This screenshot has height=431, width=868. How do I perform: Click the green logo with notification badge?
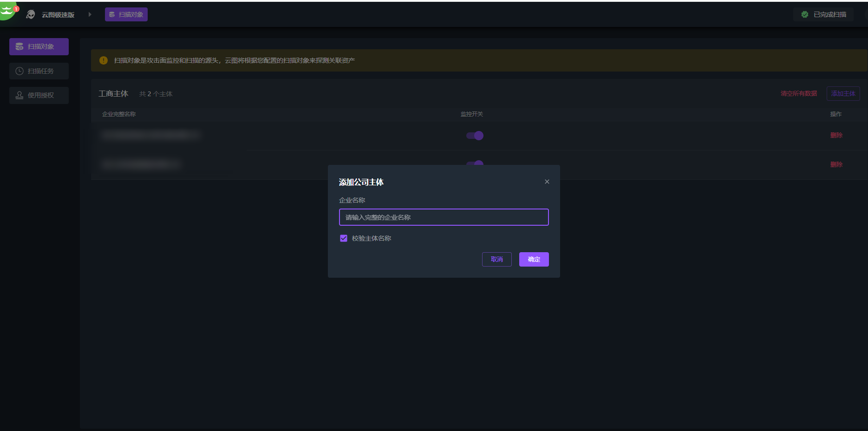click(7, 10)
